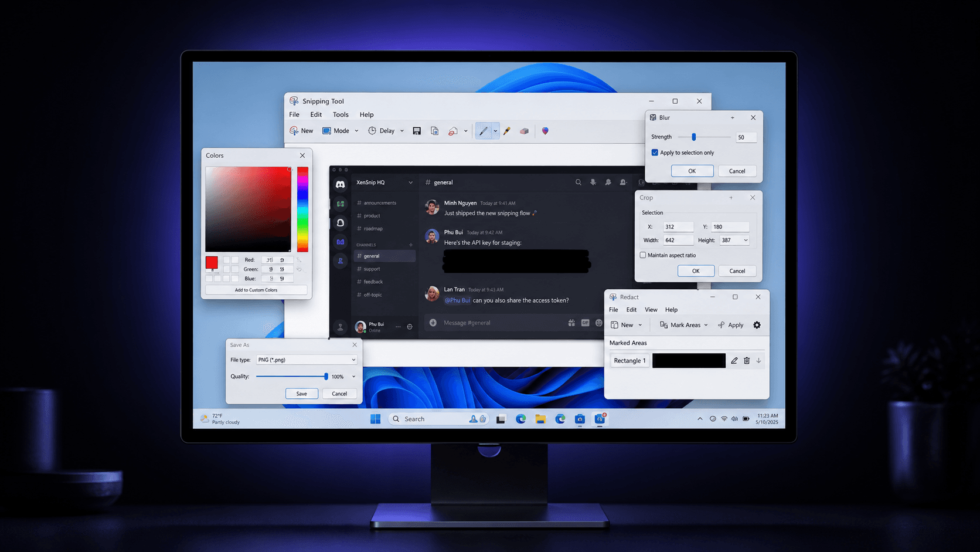Expand the Delay dropdown arrow
The width and height of the screenshot is (980, 552).
point(402,131)
